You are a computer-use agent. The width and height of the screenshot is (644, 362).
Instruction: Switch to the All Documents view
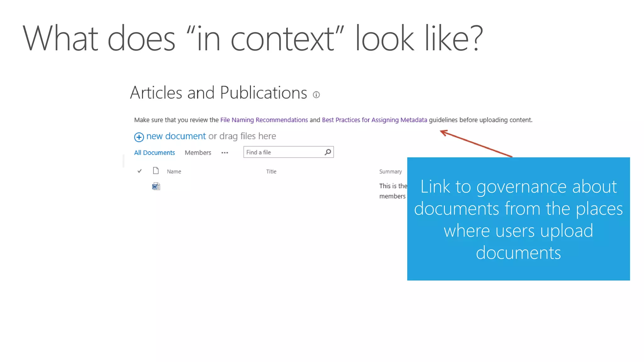click(x=154, y=153)
